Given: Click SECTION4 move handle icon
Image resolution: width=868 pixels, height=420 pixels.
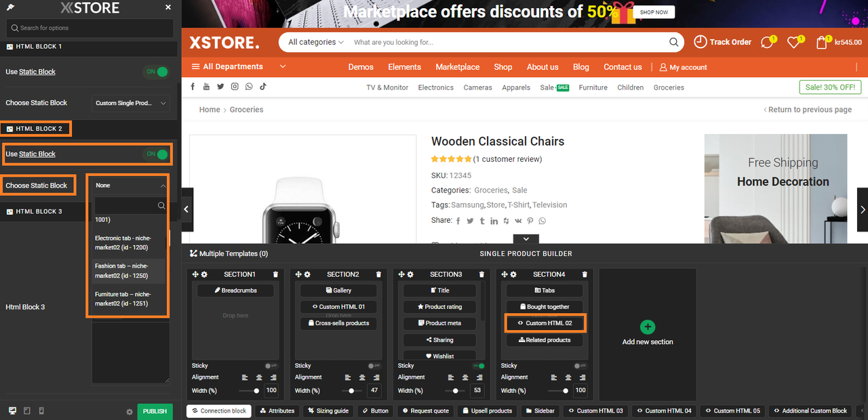Looking at the screenshot, I should 505,274.
